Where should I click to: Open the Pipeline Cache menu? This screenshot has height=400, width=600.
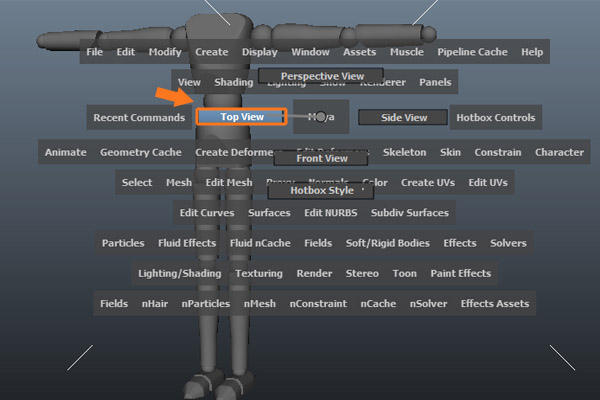pos(473,52)
